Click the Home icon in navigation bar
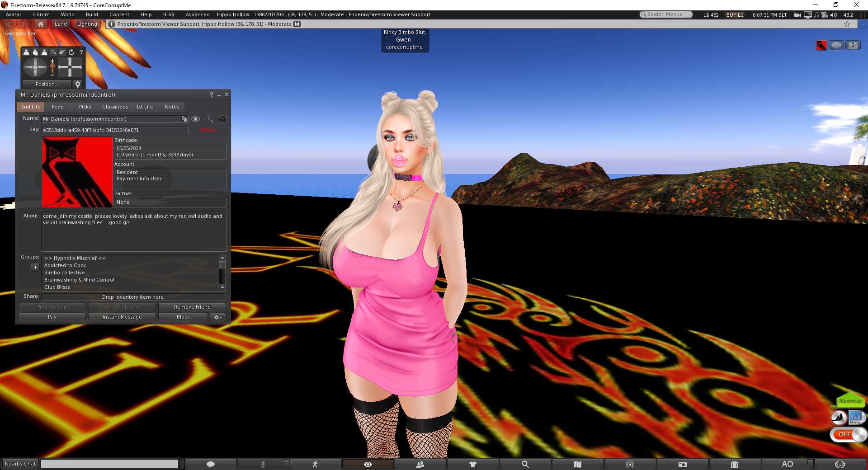Image resolution: width=868 pixels, height=470 pixels. click(41, 24)
